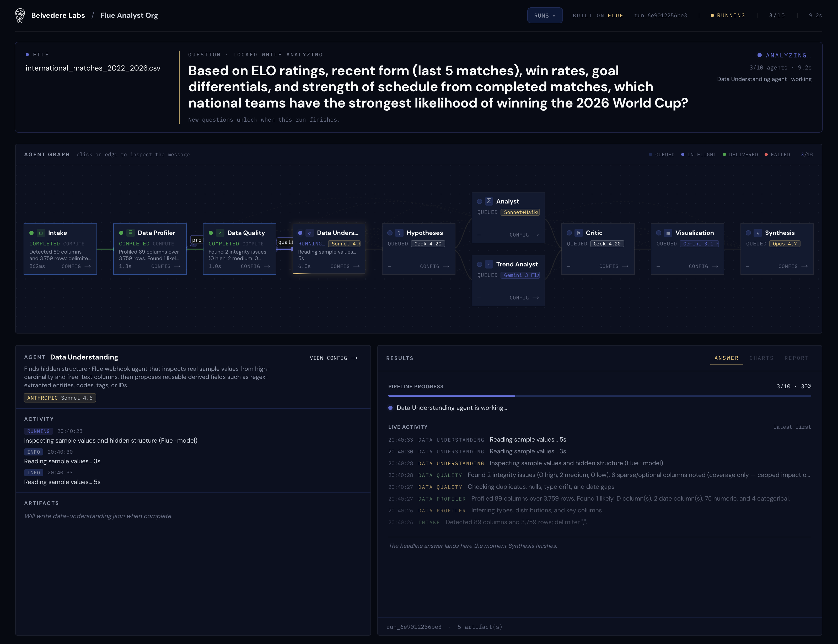Viewport: 838px width, 644px height.
Task: Click the Hypotheses question mark icon
Action: pos(399,233)
